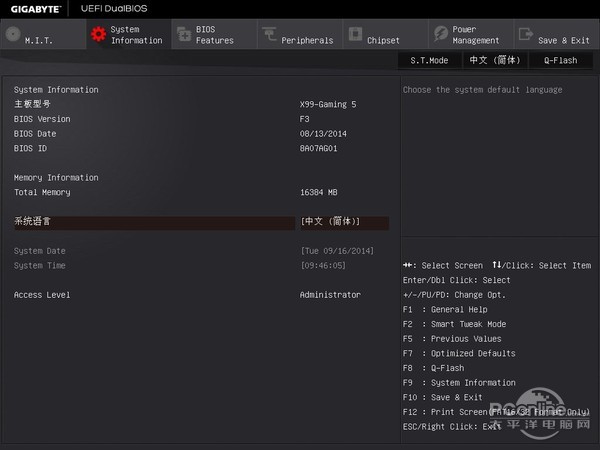Click the F3 BIOS version value
The image size is (600, 450).
(x=305, y=119)
